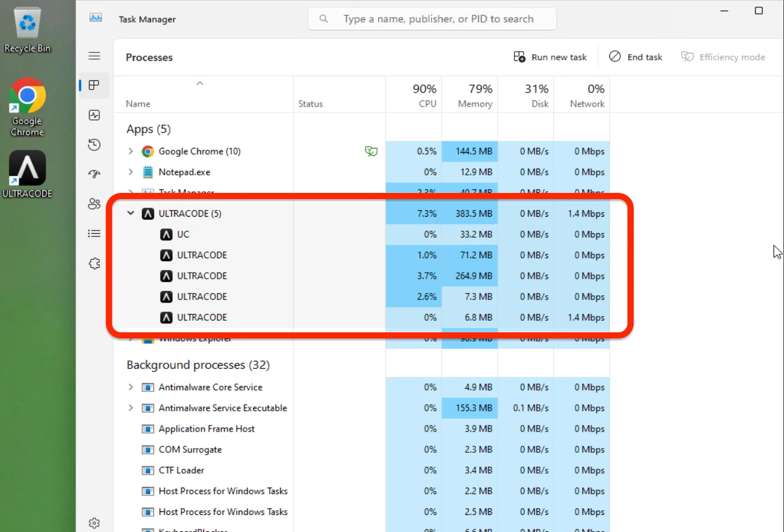Collapse the ULTRACODE (5) process group
Viewport: 784px width, 532px height.
(x=130, y=214)
